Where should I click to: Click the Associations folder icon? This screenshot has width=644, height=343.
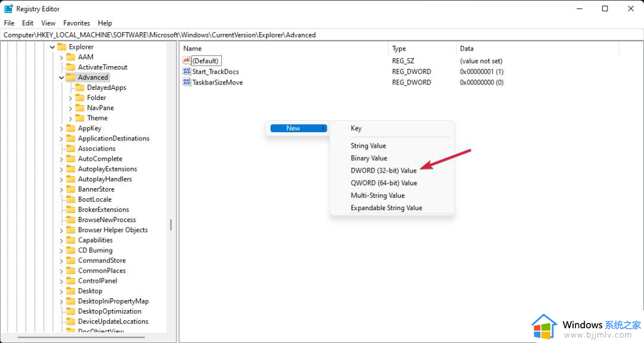pyautogui.click(x=70, y=148)
